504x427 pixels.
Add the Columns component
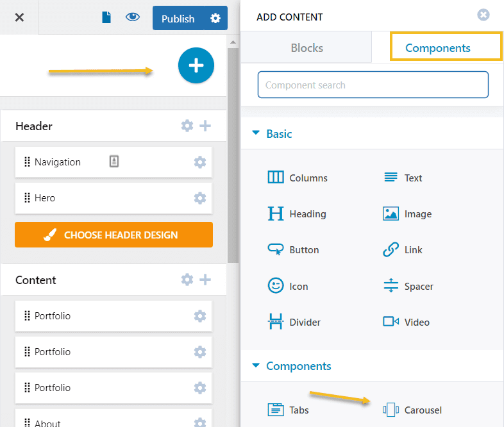(298, 178)
